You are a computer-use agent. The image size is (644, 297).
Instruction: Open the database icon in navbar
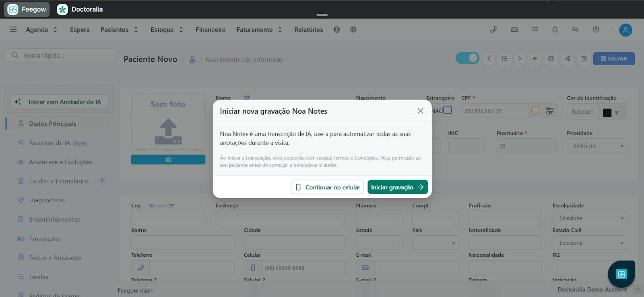pos(337,29)
